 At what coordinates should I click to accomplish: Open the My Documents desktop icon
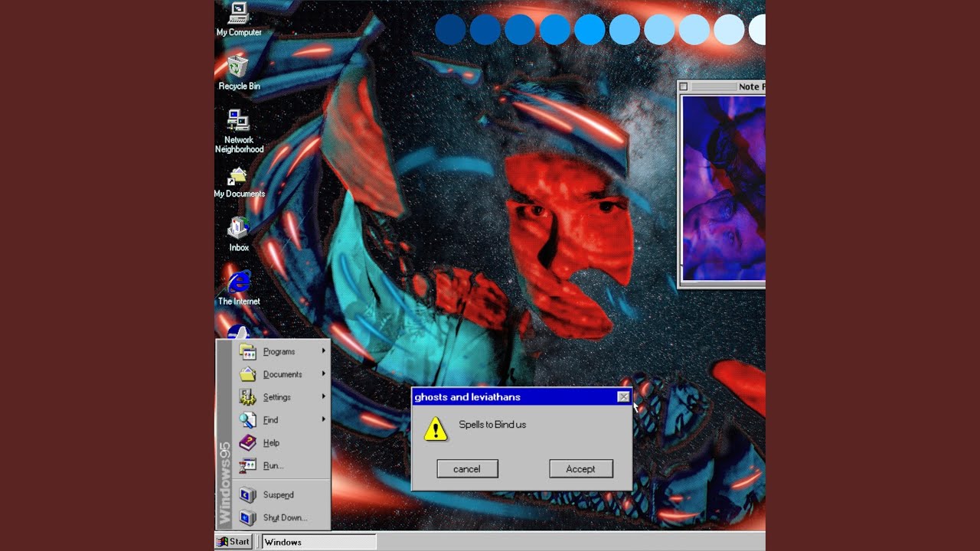point(239,182)
